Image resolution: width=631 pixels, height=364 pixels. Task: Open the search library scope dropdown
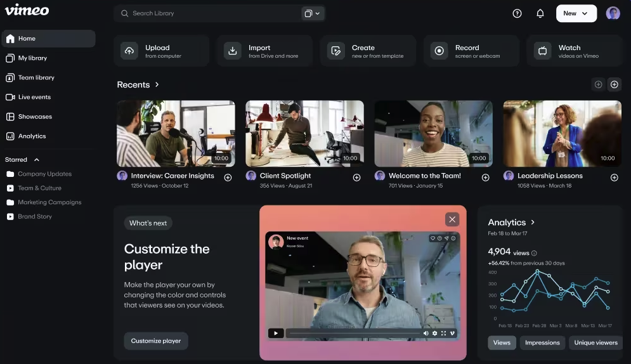tap(312, 13)
